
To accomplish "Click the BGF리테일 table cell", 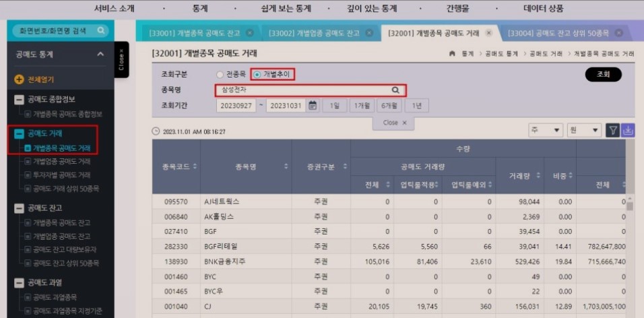I will [246, 247].
